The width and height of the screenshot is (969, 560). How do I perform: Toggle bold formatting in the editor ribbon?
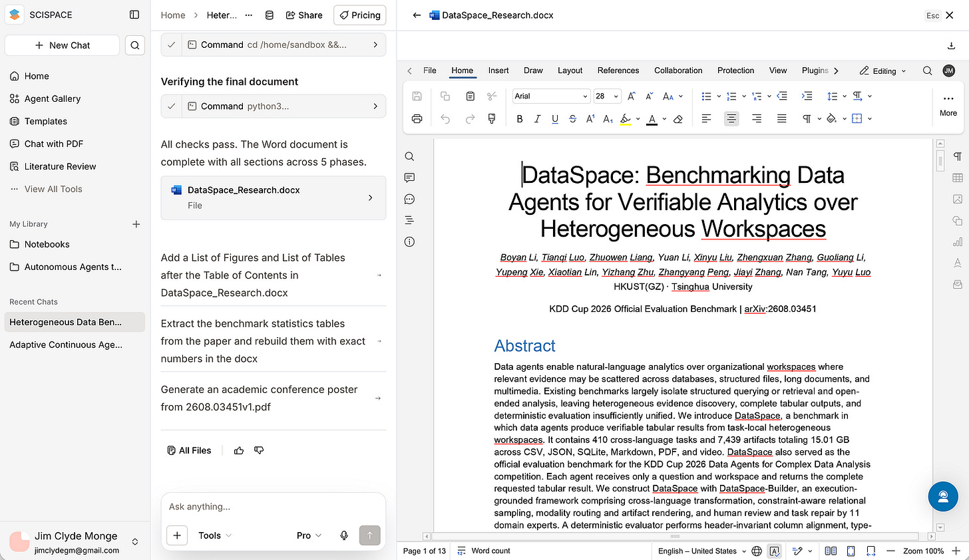click(x=520, y=119)
